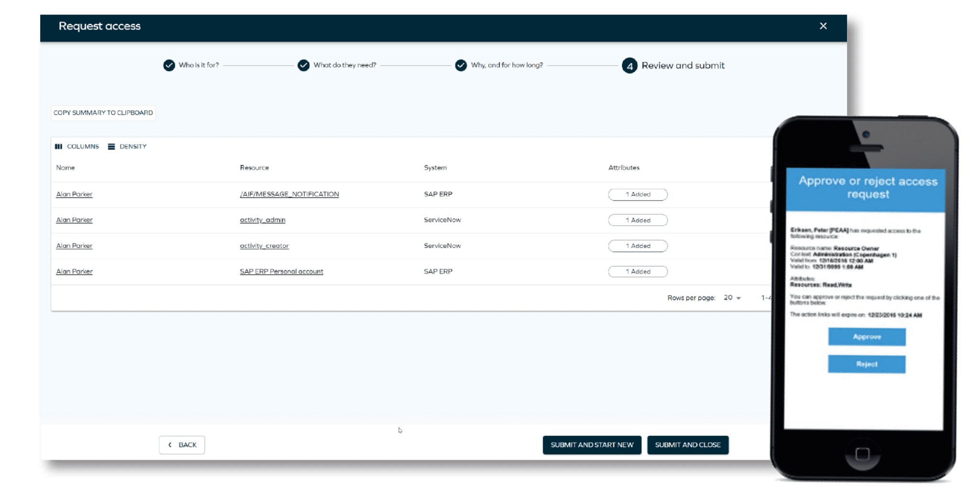Click Alan Parker link in the first row
The width and height of the screenshot is (980, 490).
pos(74,194)
